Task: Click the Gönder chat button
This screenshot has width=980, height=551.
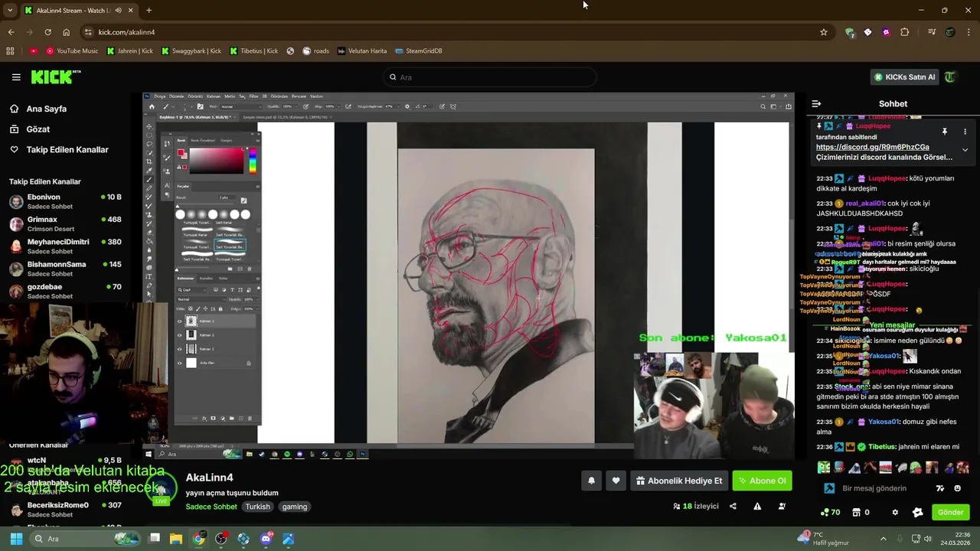Action: click(x=950, y=512)
